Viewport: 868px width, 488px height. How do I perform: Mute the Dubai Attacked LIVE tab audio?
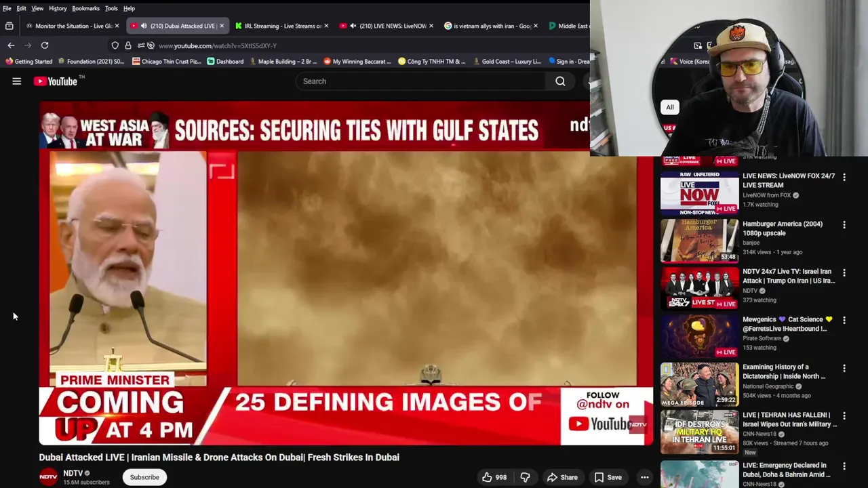click(x=144, y=26)
